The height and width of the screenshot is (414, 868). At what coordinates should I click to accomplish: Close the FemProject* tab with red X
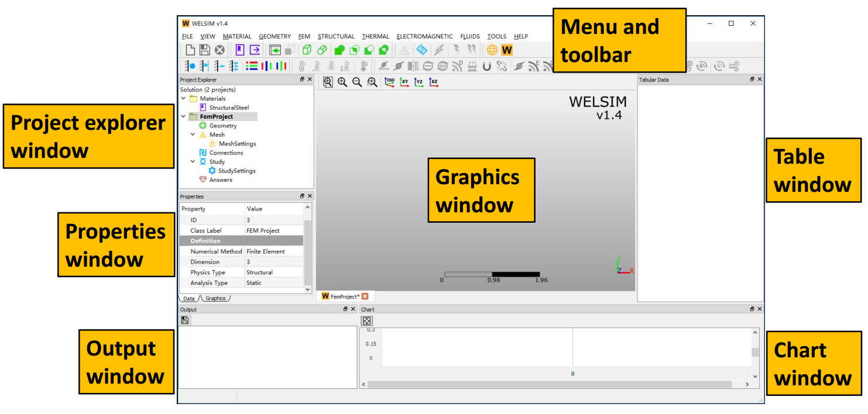pos(365,296)
